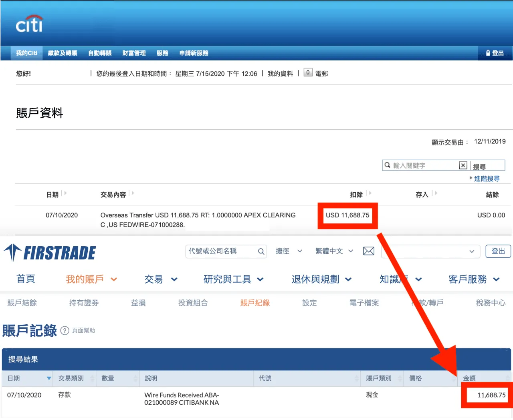The height and width of the screenshot is (420, 513).
Task: Switch to 賬戶紀錄 tab
Action: coord(255,303)
